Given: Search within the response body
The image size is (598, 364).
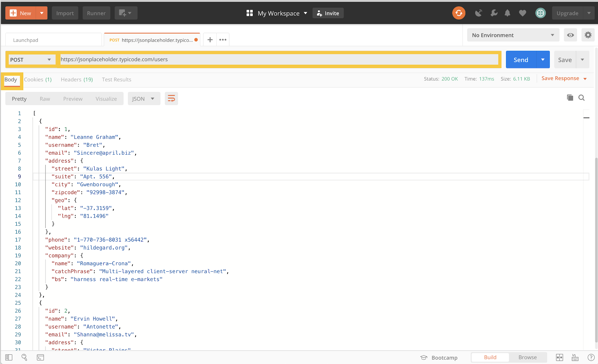Looking at the screenshot, I should (581, 98).
